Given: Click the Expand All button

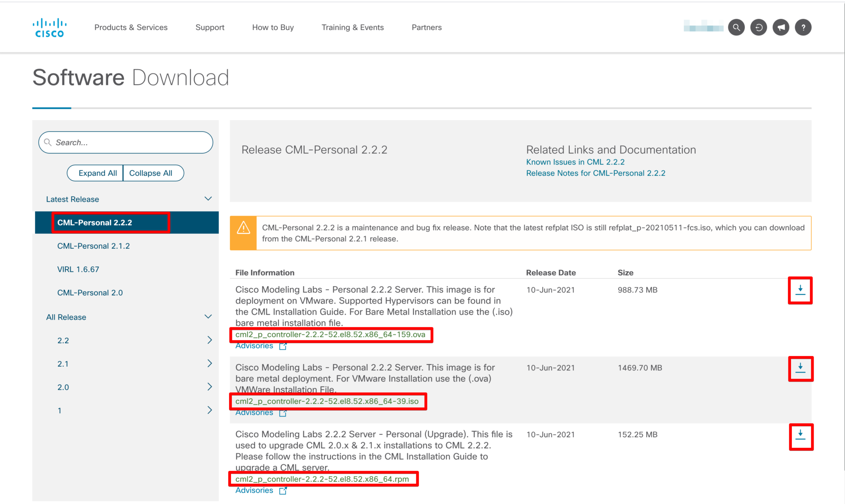Looking at the screenshot, I should coord(97,173).
